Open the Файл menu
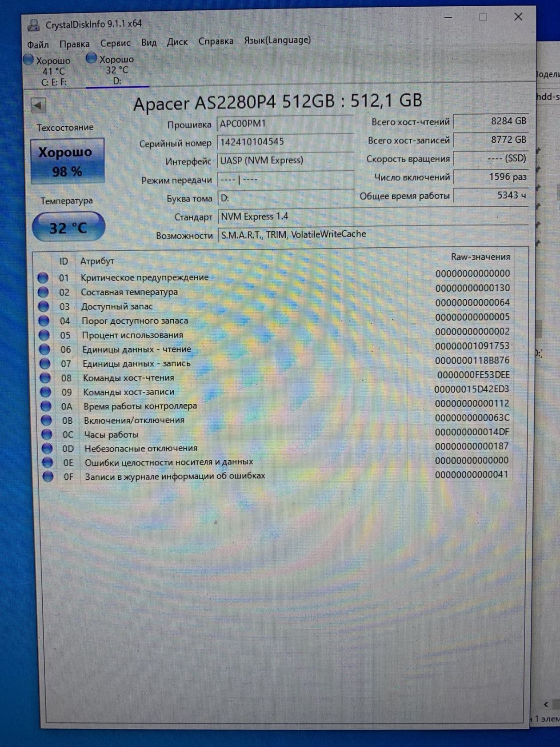Viewport: 560px width, 747px height. point(38,44)
